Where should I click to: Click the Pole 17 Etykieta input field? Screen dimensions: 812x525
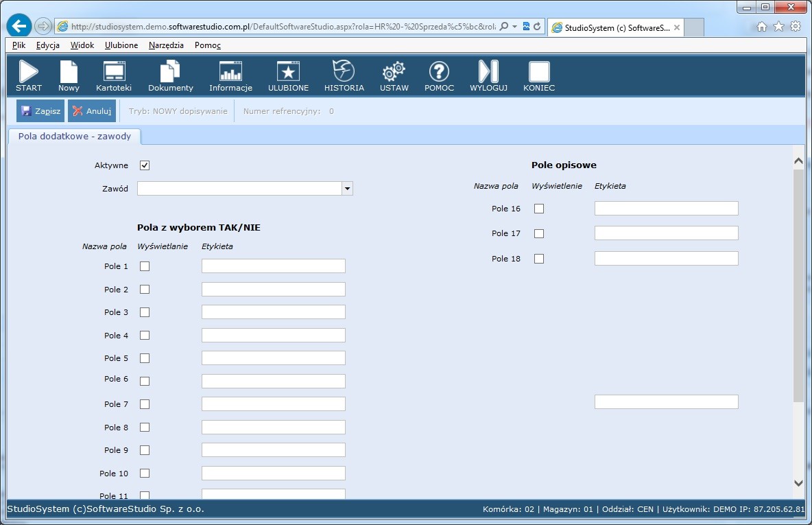click(667, 233)
